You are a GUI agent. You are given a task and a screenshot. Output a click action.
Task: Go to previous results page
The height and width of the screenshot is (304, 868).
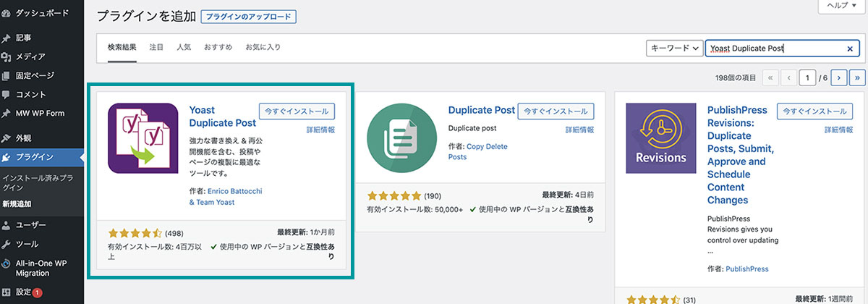(789, 77)
